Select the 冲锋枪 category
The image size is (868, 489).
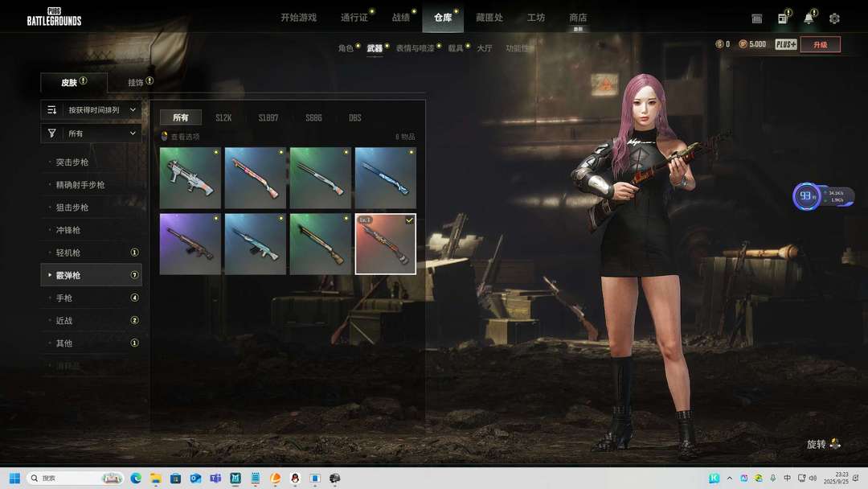point(92,230)
